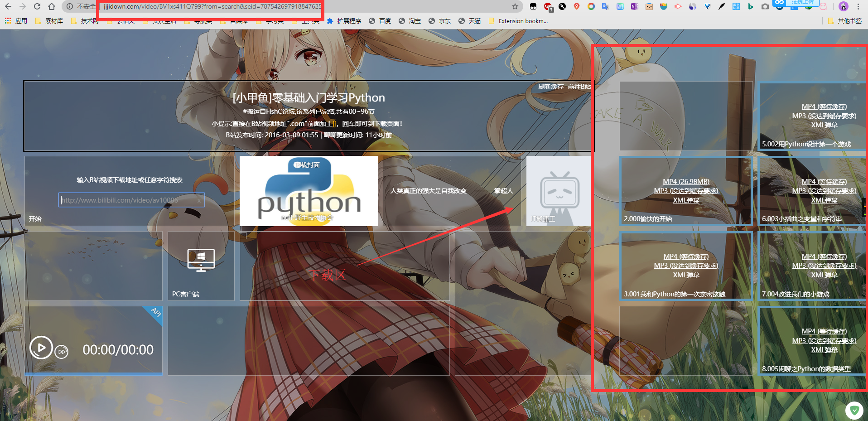Click MP4 (等待缓存) for 005闲聊之Python的数据类型
The height and width of the screenshot is (421, 868).
coord(824,331)
